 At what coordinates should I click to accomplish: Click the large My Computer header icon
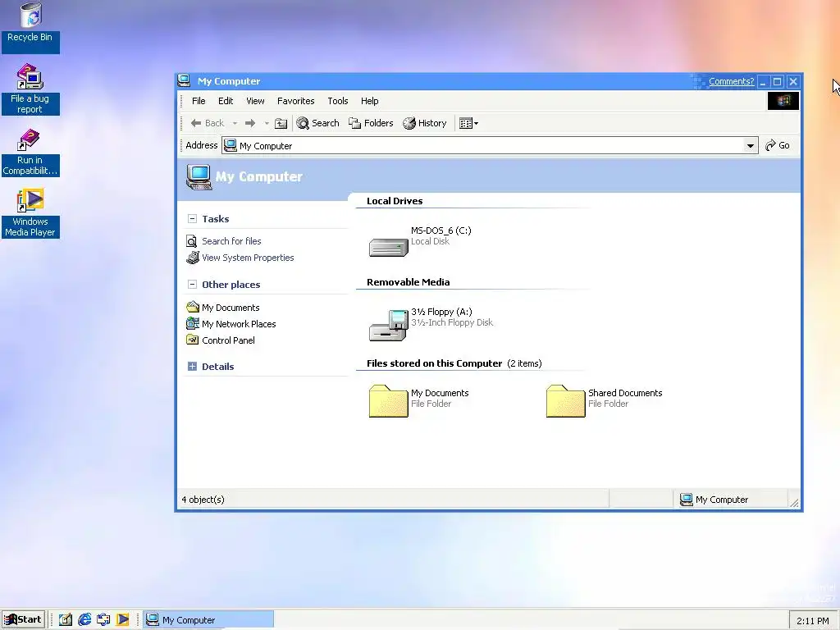(199, 177)
